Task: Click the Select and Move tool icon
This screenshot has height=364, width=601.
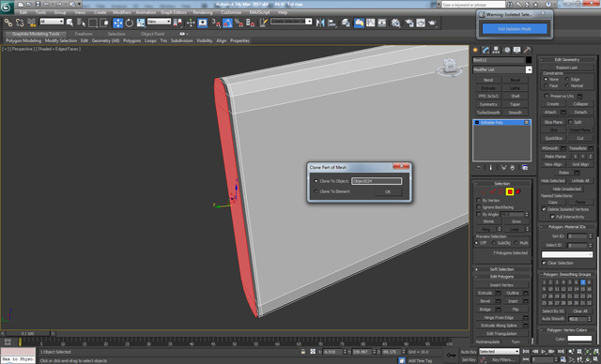Action: tap(117, 23)
